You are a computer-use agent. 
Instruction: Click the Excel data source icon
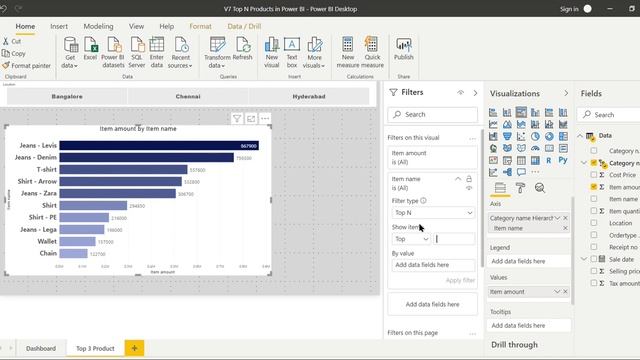(90, 49)
